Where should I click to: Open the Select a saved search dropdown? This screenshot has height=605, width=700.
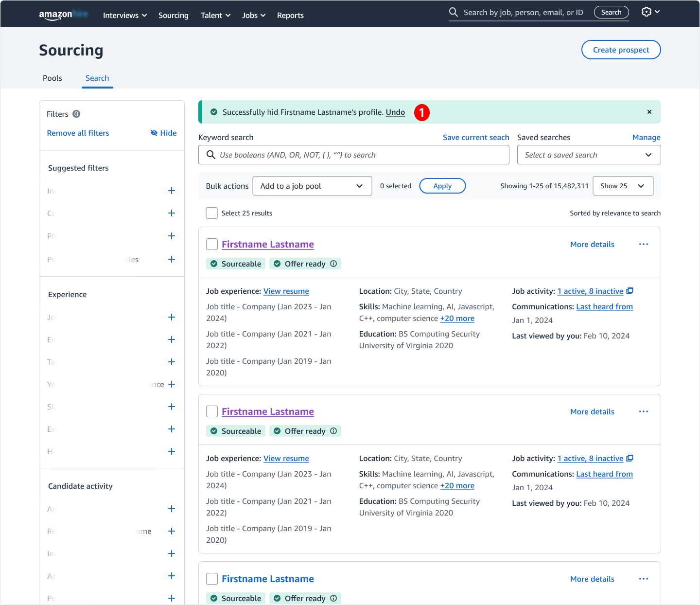pyautogui.click(x=589, y=155)
